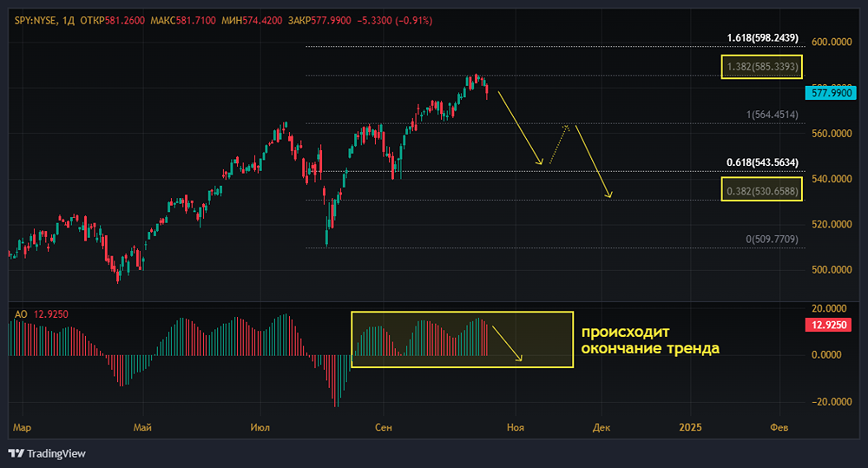
Task: Click the 1Д timeframe label
Action: 68,21
